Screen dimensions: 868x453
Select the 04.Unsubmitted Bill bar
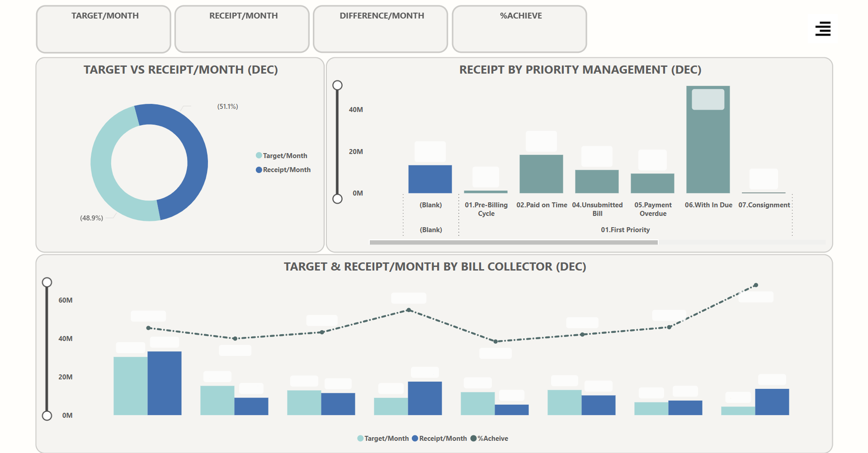coord(597,182)
